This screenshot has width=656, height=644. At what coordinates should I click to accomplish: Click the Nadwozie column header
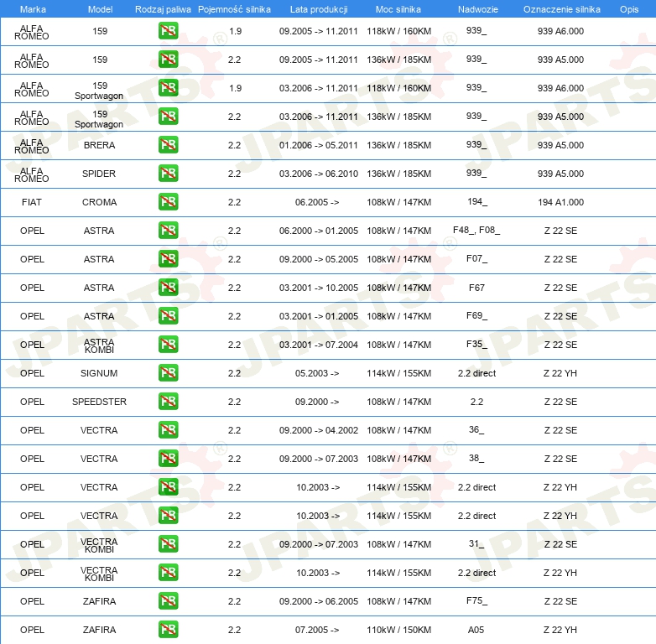point(478,9)
